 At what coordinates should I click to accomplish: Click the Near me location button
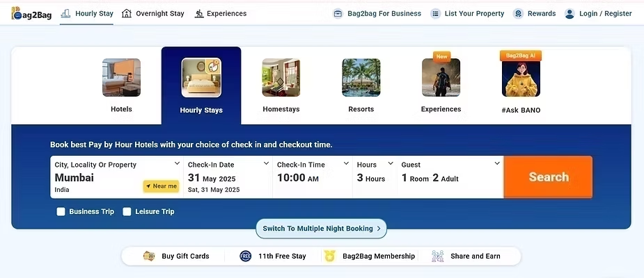(161, 186)
